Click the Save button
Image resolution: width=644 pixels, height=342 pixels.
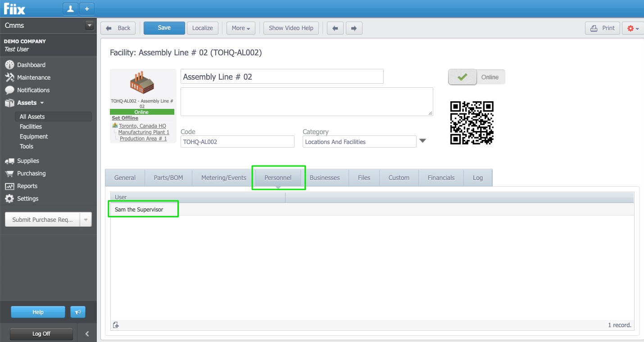point(164,28)
